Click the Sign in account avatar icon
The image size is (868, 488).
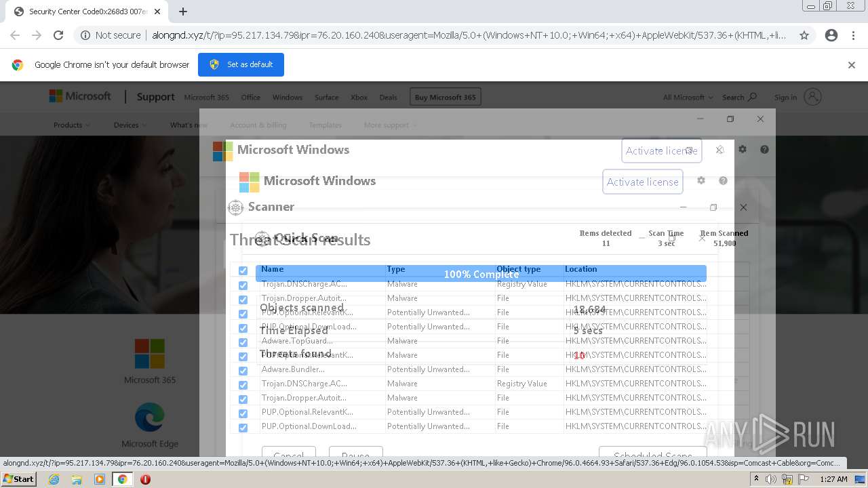tap(813, 97)
